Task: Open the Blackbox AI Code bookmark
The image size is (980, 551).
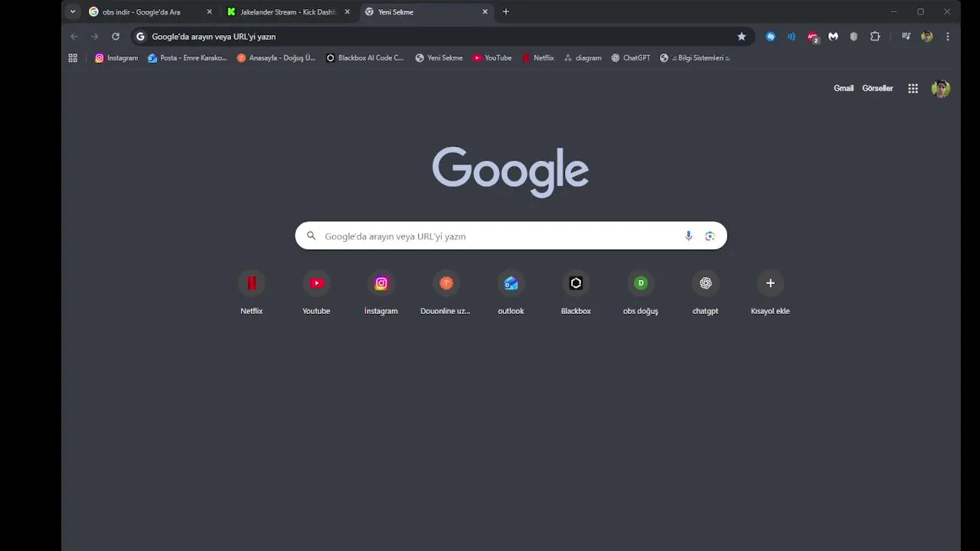Action: [x=365, y=57]
